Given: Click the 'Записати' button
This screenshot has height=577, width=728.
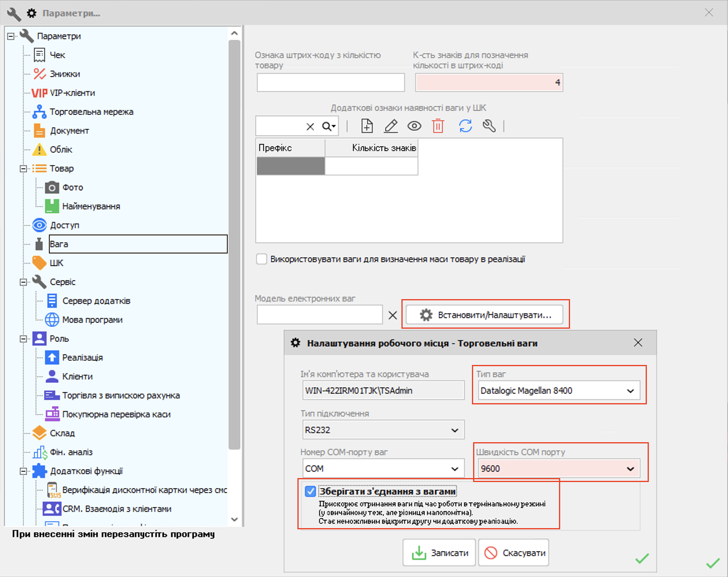Looking at the screenshot, I should (439, 553).
